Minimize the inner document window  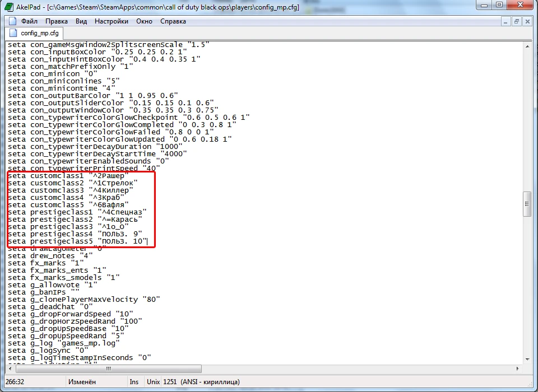(505, 22)
